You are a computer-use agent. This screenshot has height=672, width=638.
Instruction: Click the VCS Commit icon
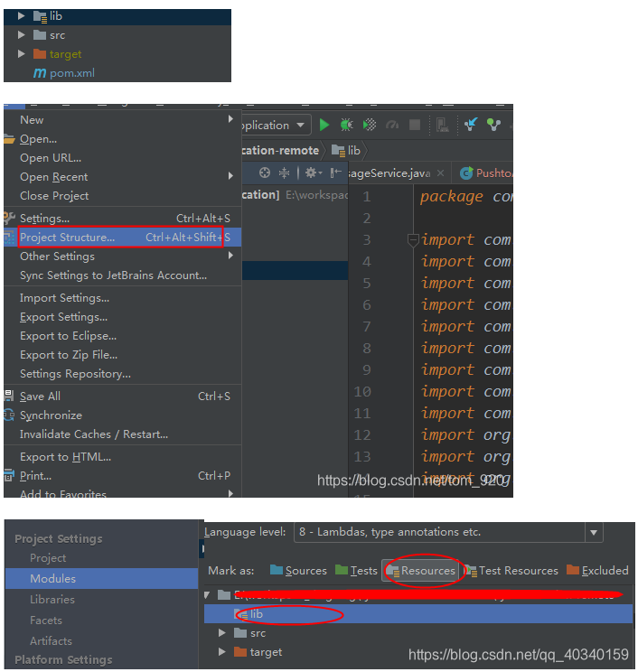tap(493, 125)
